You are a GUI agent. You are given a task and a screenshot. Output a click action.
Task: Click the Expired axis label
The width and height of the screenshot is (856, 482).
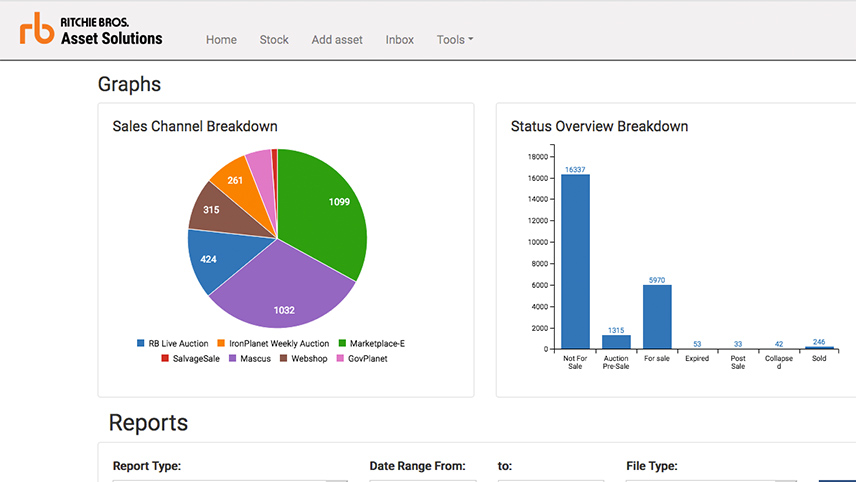click(x=697, y=359)
